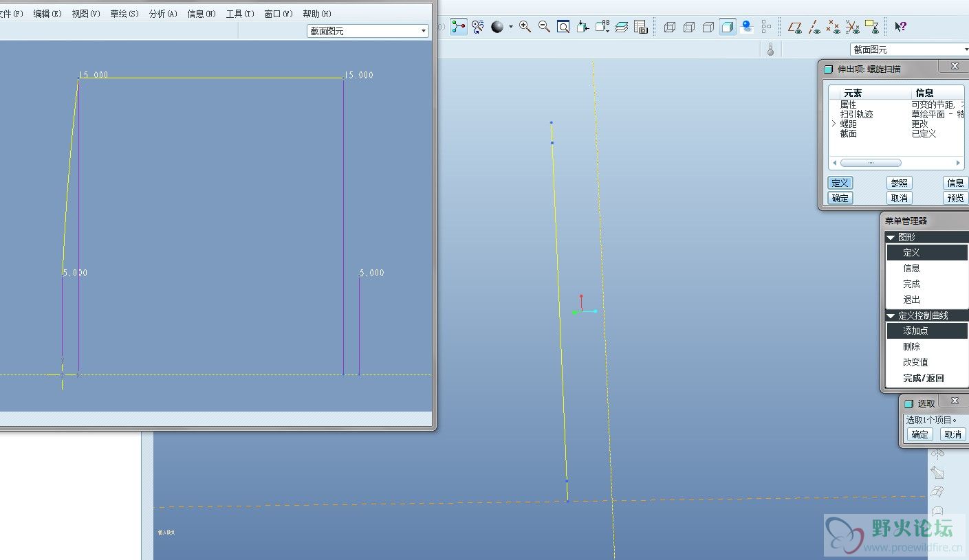Switch to wireframe display style
Viewport: 969px width, 560px height.
(x=670, y=27)
